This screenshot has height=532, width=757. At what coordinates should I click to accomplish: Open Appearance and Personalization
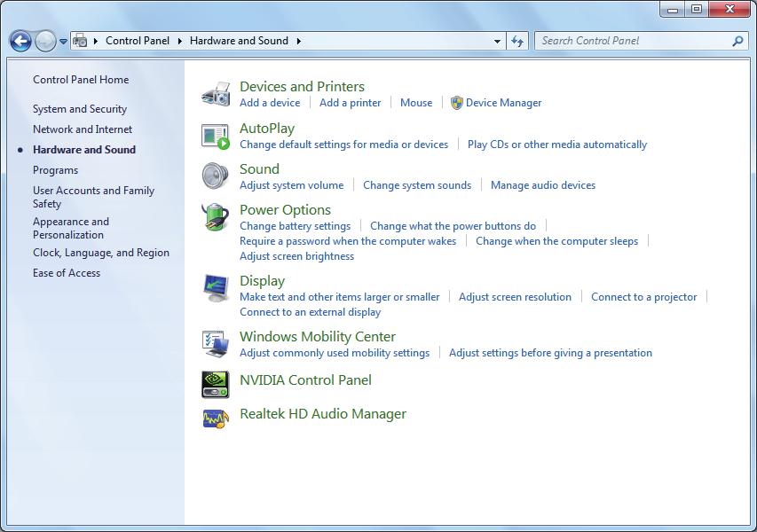click(71, 228)
